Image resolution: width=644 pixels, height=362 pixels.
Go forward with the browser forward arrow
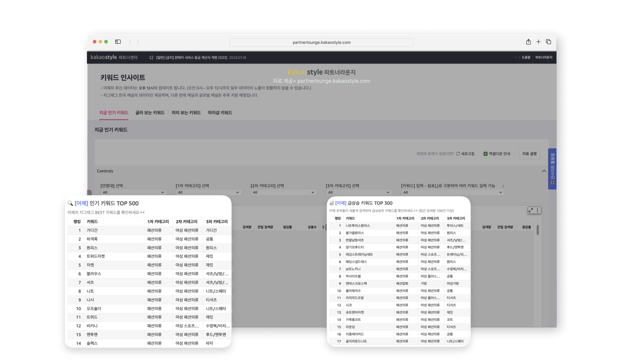[x=138, y=42]
